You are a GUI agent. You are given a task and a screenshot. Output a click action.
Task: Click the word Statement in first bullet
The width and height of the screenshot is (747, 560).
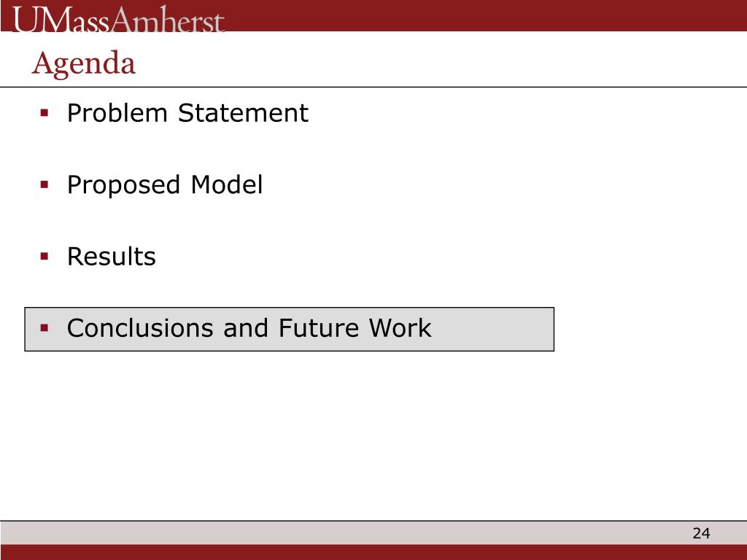pos(243,113)
